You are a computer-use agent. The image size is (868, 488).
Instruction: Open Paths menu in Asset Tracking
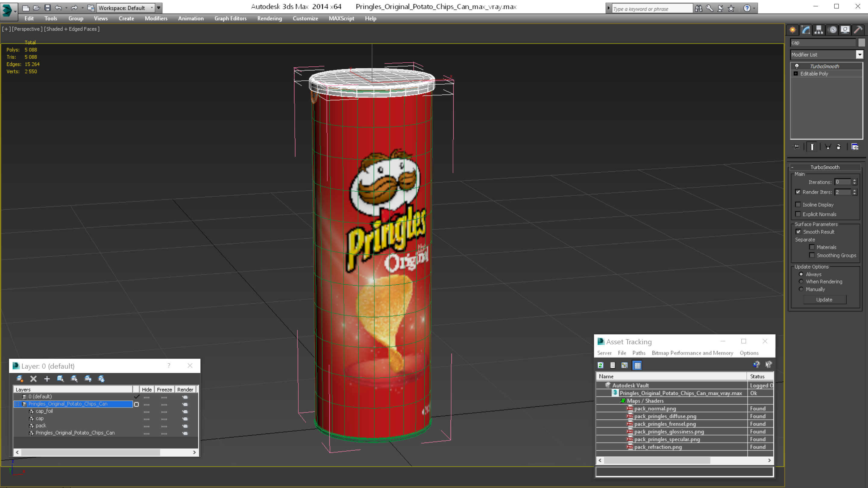click(639, 353)
